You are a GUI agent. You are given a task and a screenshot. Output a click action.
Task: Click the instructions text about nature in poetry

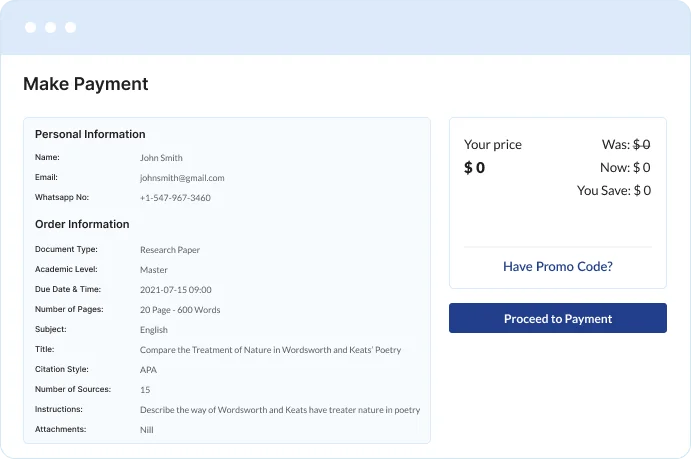(x=280, y=410)
